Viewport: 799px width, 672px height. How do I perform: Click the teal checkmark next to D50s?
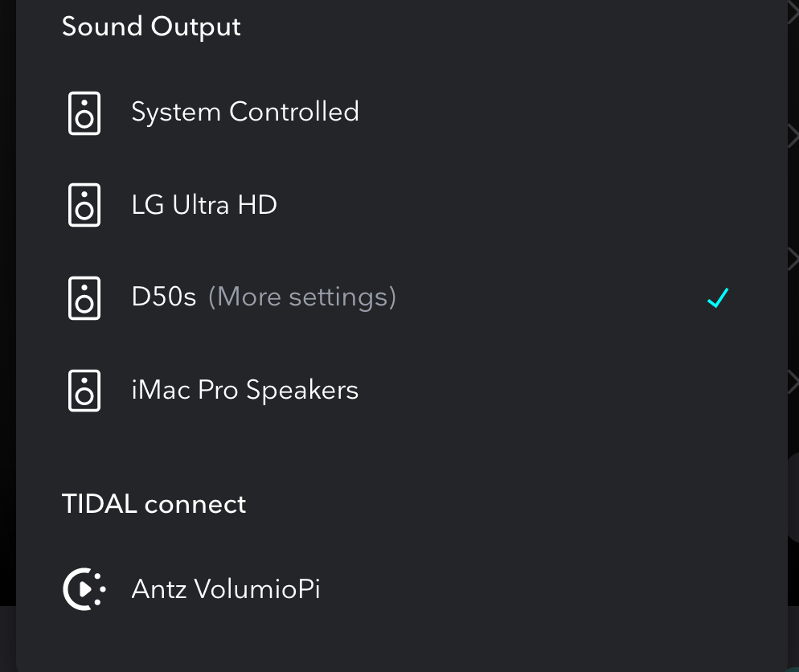point(717,297)
